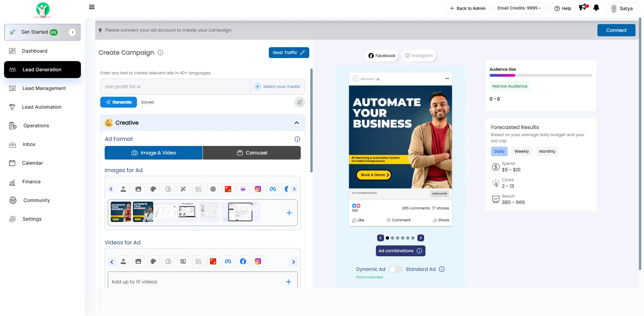The height and width of the screenshot is (316, 644).
Task: Select Image & Video ad format
Action: pos(154,153)
